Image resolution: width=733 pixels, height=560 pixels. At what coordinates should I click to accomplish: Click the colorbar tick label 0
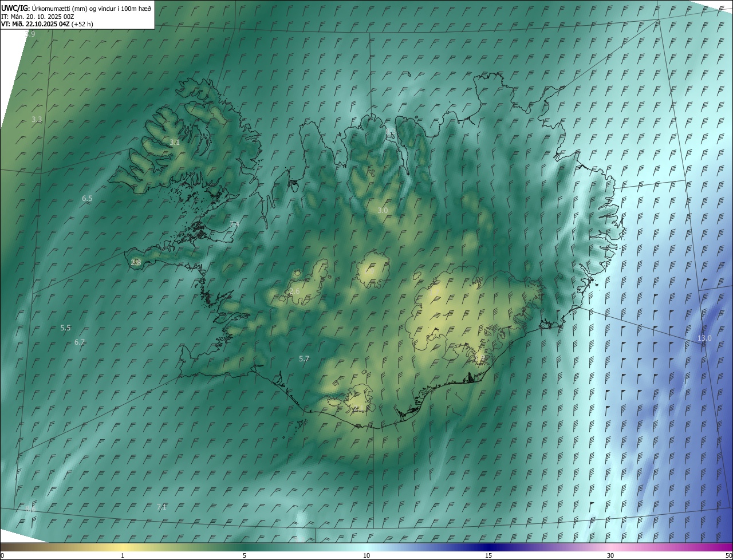[x=2, y=556]
